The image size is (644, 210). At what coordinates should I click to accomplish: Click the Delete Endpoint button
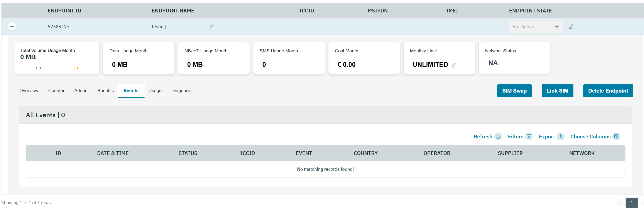pos(608,91)
